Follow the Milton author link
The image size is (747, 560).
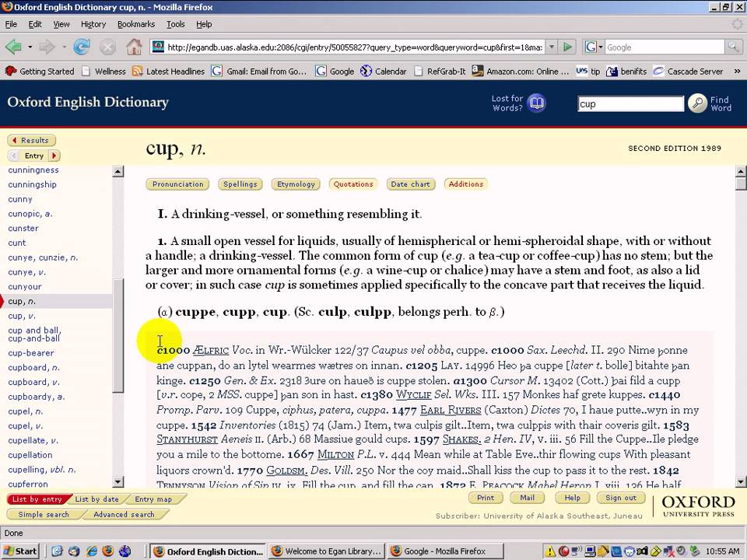(335, 455)
